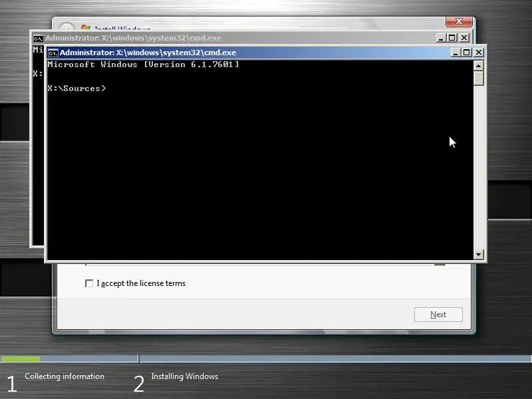Minimize the front cmd.exe window
This screenshot has height=399, width=532.
tap(456, 53)
